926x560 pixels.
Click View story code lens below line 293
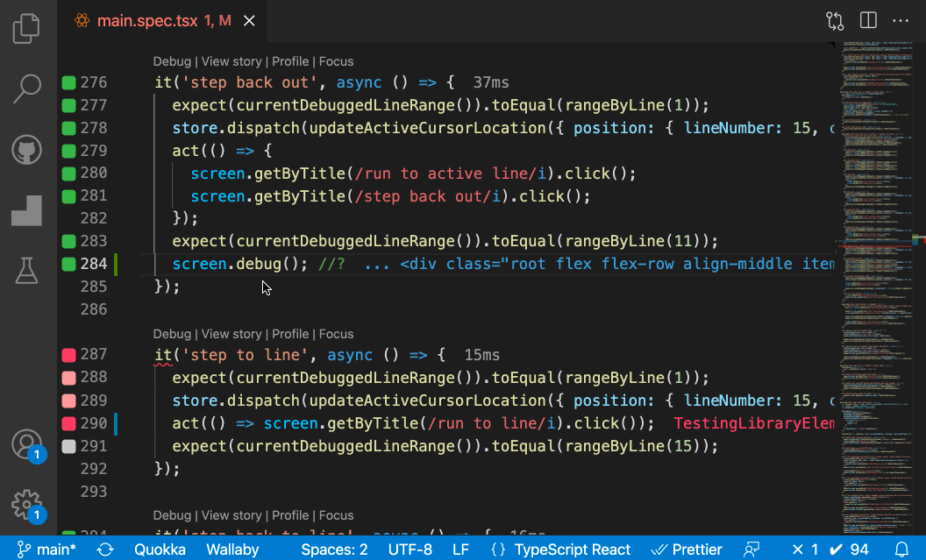[x=231, y=515]
